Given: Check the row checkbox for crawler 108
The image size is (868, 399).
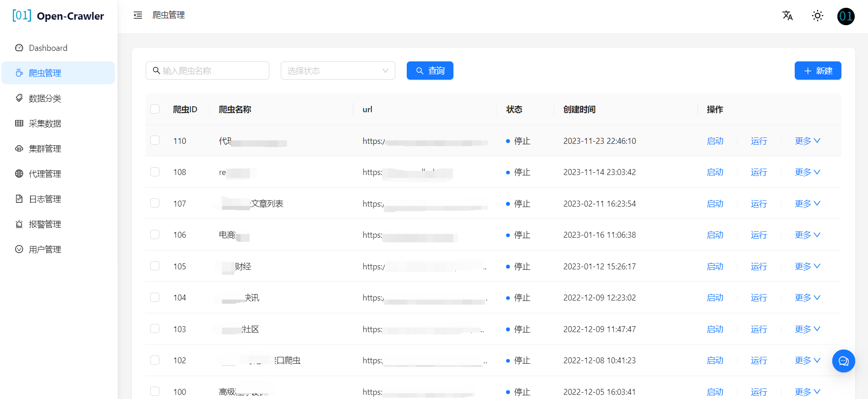Looking at the screenshot, I should coord(155,172).
